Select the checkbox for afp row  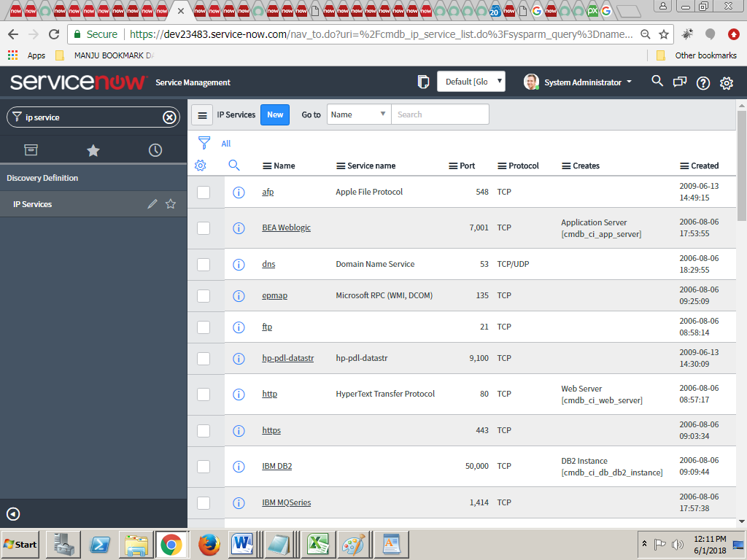pos(204,192)
